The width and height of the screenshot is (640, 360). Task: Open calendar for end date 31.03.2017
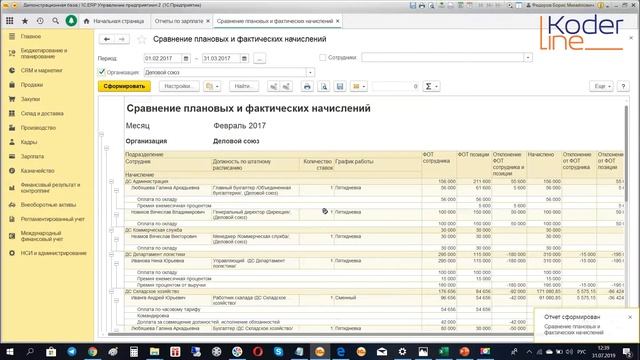(x=244, y=58)
